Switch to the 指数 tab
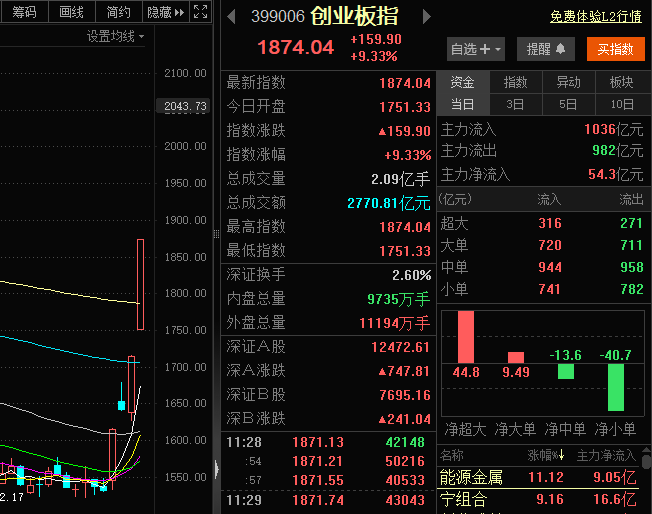The image size is (652, 514). pyautogui.click(x=516, y=82)
